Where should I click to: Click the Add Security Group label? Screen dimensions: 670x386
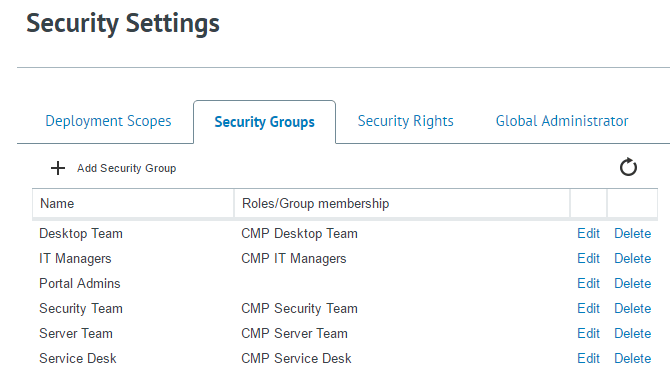click(126, 168)
